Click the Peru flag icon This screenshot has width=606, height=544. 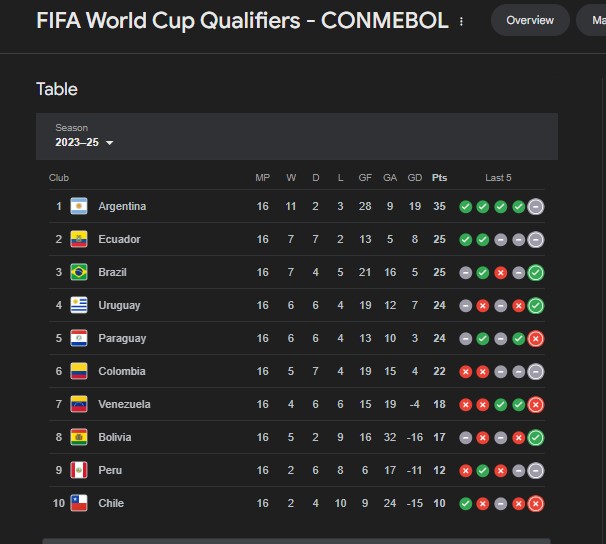pos(79,471)
